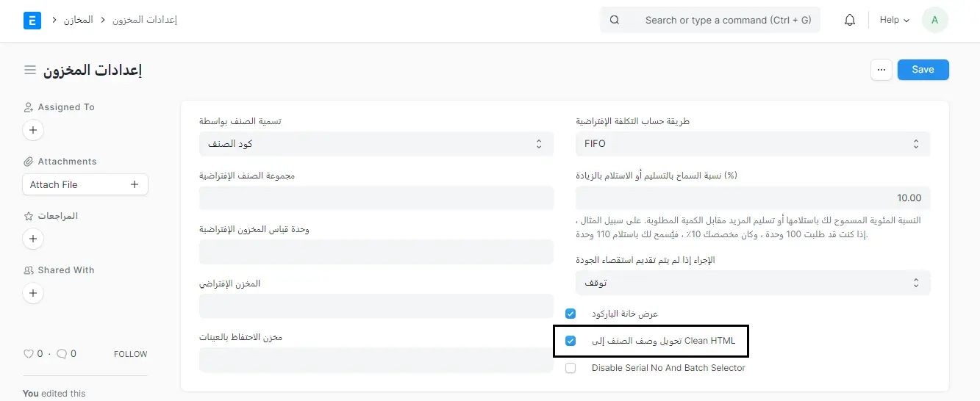Toggle عرض خانة الباركود checkbox
The width and height of the screenshot is (980, 401).
tap(571, 314)
